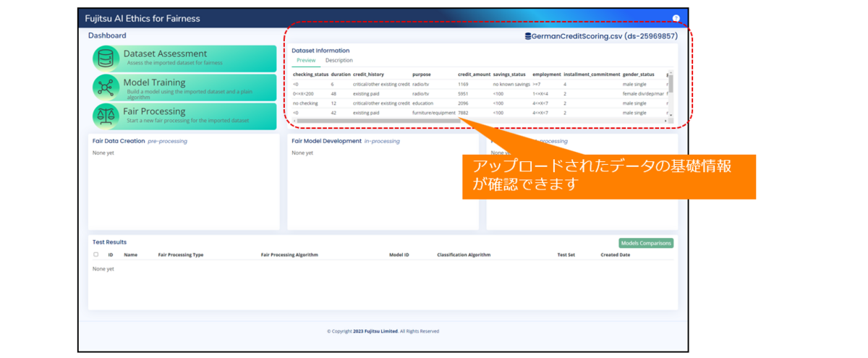
Task: Click the '1<=X<4' employment cell
Action: point(541,94)
